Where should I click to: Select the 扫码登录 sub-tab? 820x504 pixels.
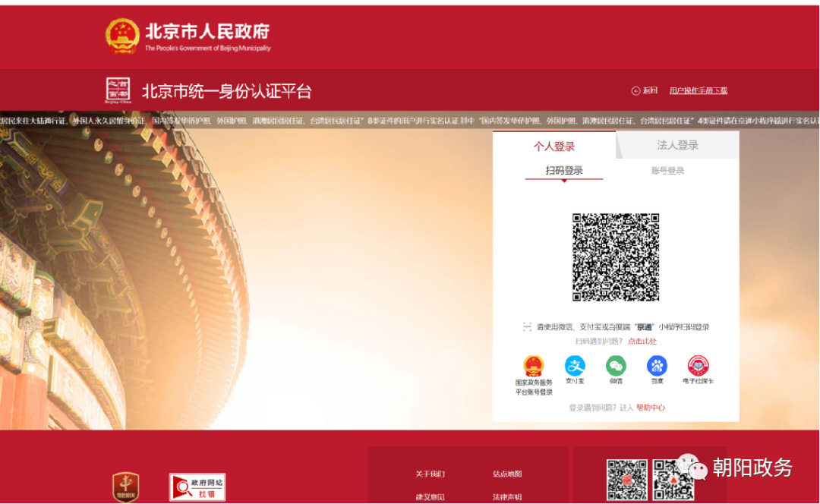563,171
